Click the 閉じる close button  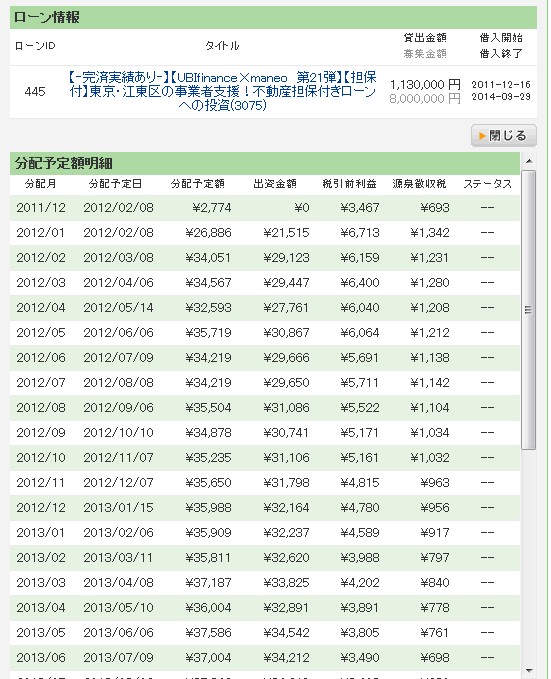503,136
